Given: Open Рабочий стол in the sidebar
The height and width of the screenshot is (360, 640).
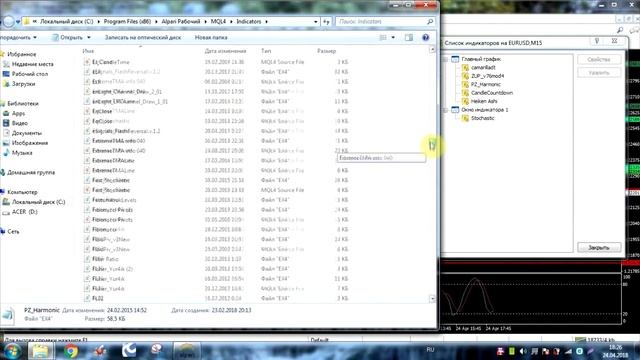Looking at the screenshot, I should pos(29,74).
